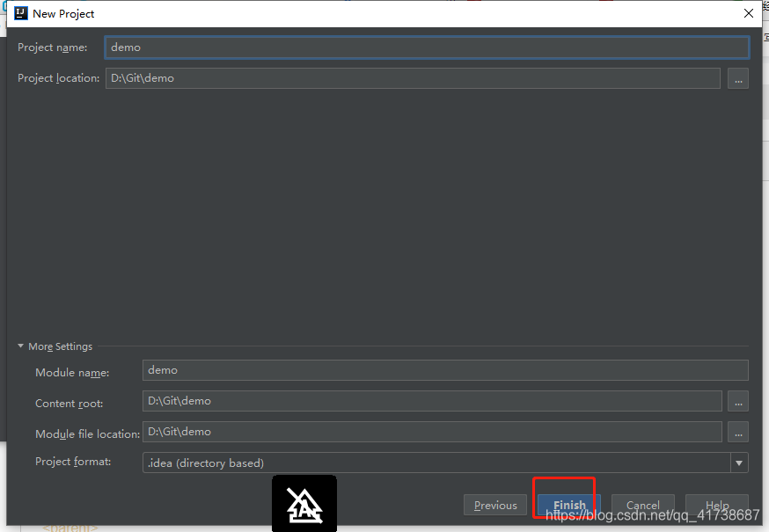769x532 pixels.
Task: Click the highlighted Finish button
Action: [x=568, y=505]
